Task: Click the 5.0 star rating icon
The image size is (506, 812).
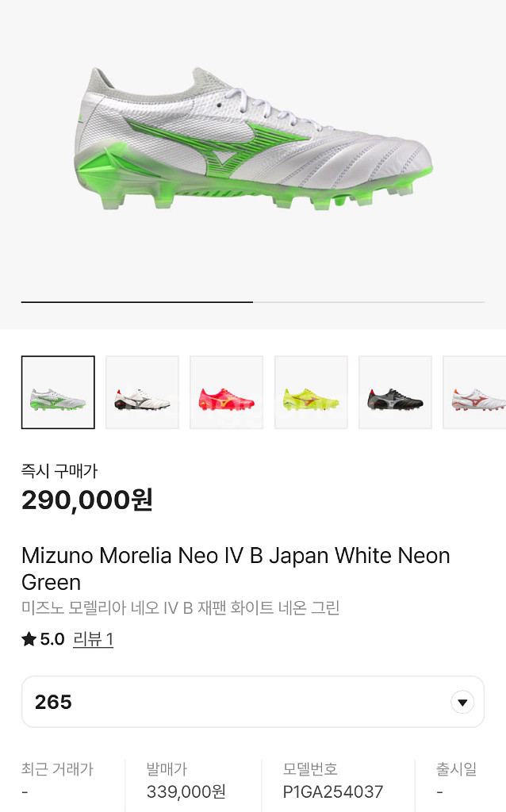Action: [x=28, y=638]
